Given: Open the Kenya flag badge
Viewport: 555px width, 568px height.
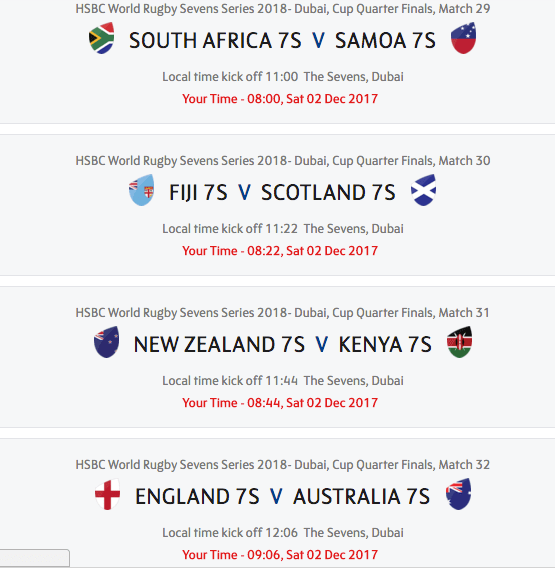Looking at the screenshot, I should pyautogui.click(x=459, y=342).
